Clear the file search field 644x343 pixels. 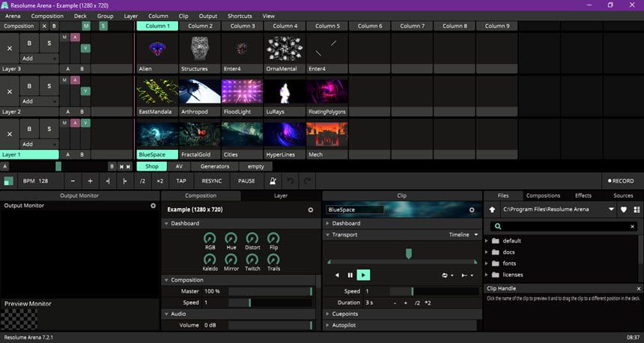[632, 226]
